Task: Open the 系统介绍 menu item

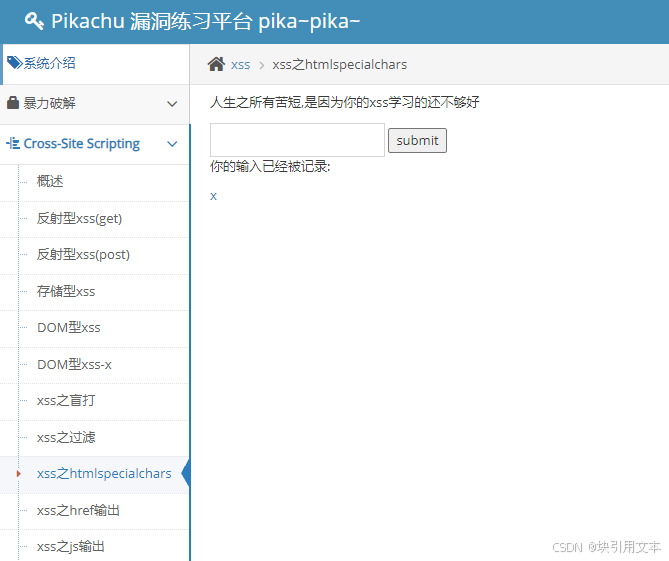Action: pos(95,64)
